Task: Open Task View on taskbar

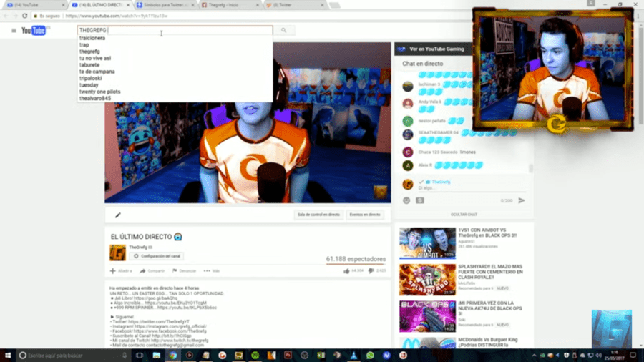Action: point(140,356)
